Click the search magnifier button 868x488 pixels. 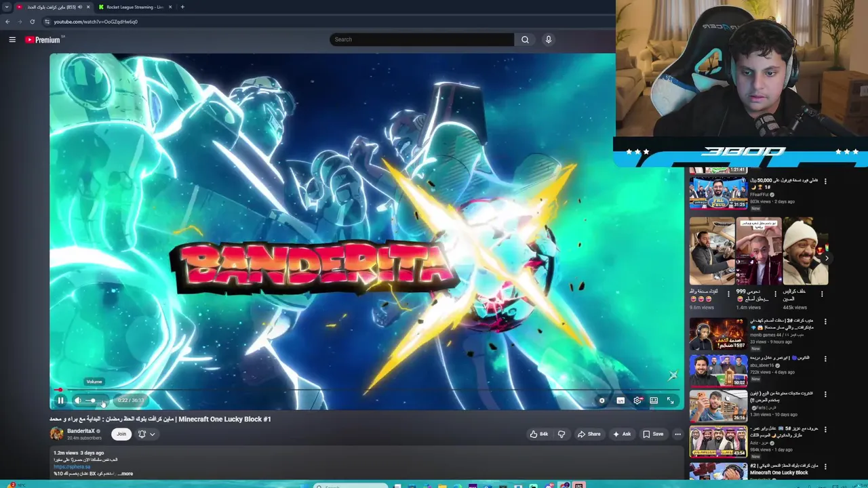(525, 39)
